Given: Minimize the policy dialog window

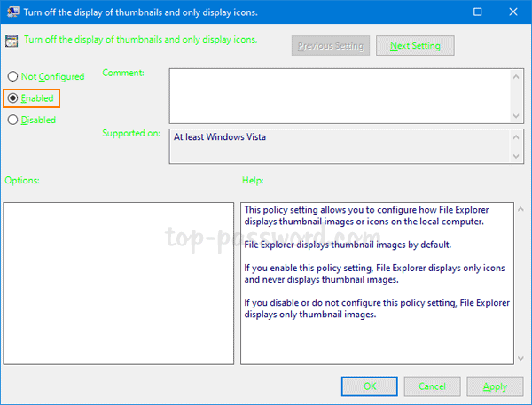Looking at the screenshot, I should tap(442, 12).
